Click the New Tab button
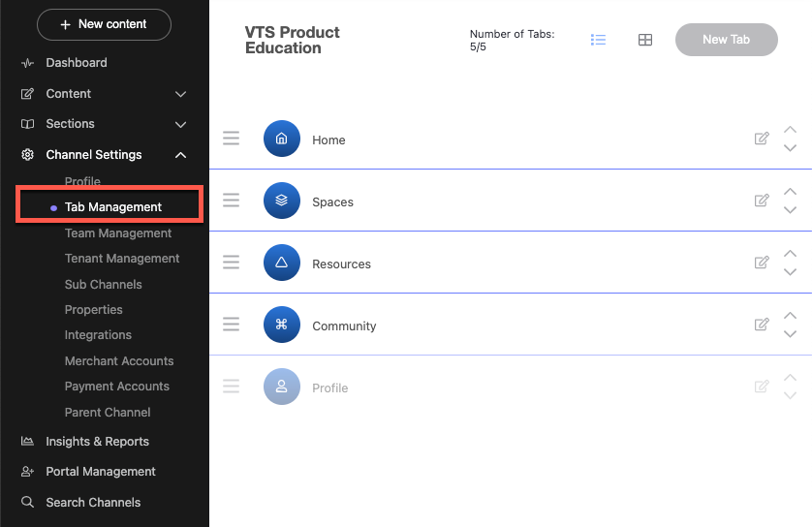 click(726, 40)
